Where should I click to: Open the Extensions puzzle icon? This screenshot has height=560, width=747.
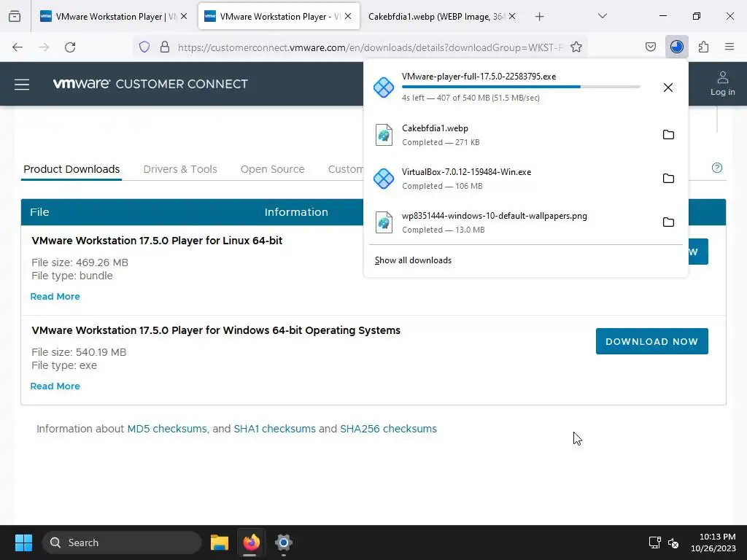click(703, 47)
